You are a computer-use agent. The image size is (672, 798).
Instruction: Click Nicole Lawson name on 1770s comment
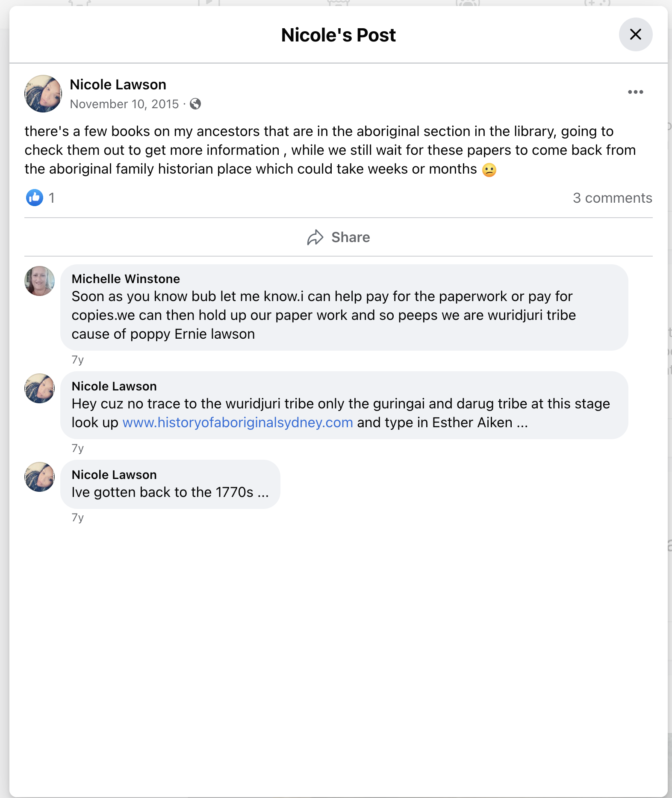(114, 475)
